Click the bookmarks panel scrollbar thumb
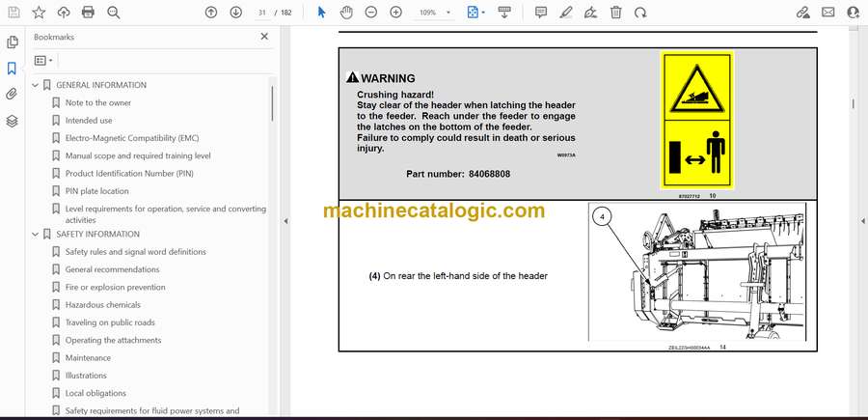 tap(272, 103)
